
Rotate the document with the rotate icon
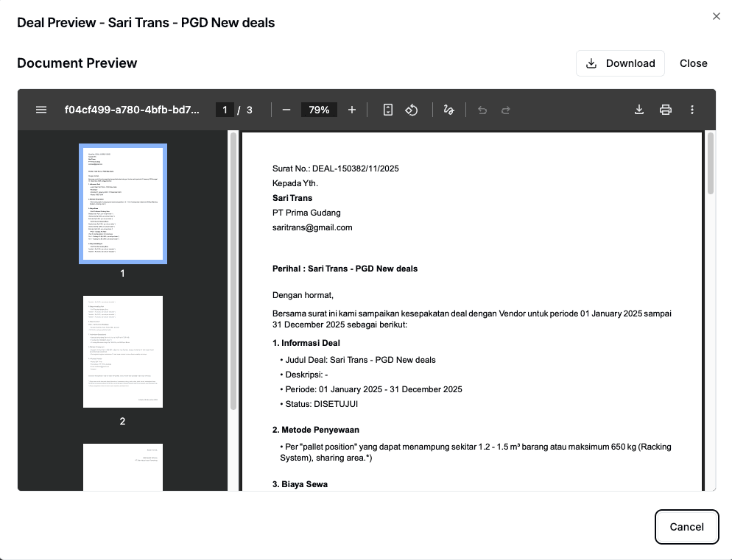[412, 109]
